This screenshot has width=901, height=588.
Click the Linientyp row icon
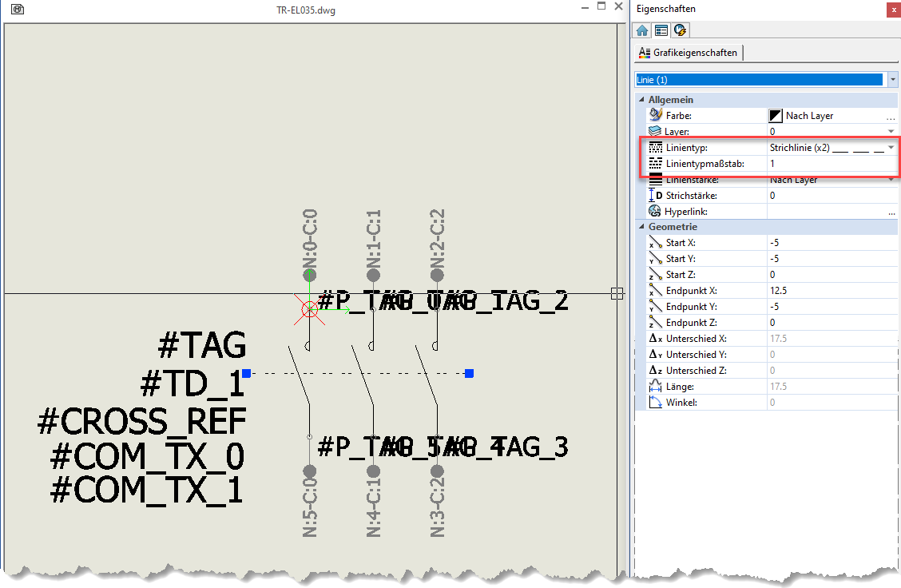(x=657, y=148)
